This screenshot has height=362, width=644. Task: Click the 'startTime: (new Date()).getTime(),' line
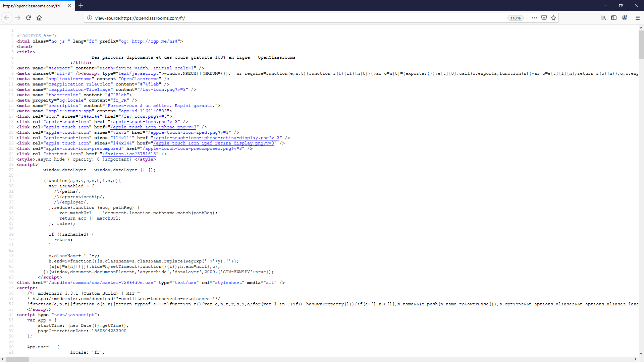pyautogui.click(x=84, y=325)
